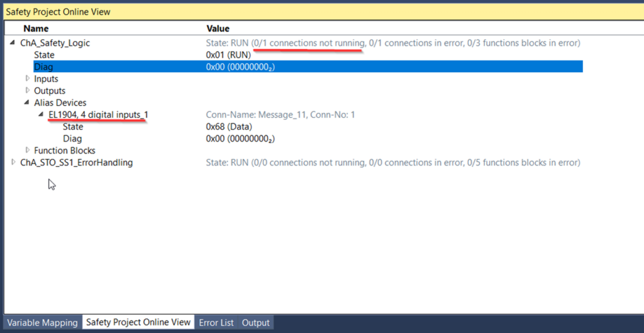Screen dimensions: 644x333
Task: Click the value 0x68 (Data)
Action: tap(229, 127)
